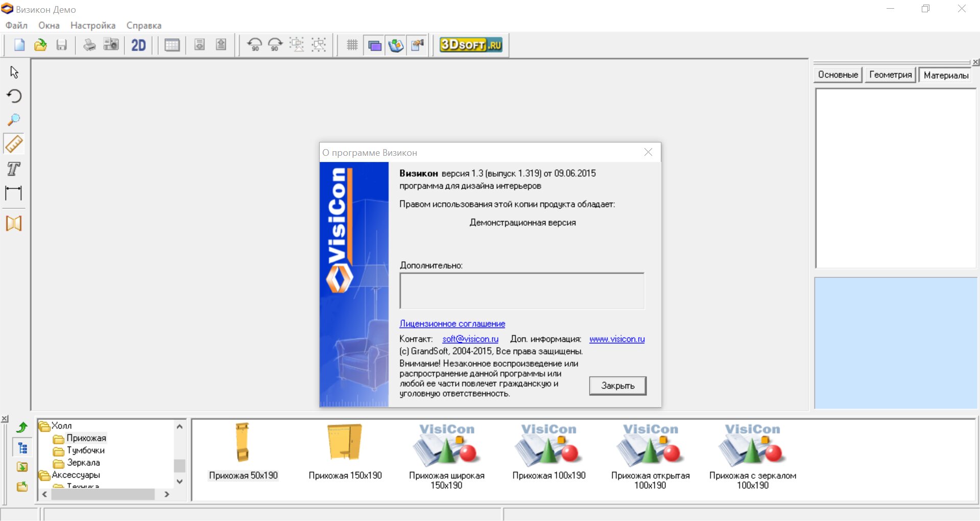Click the tree scrollbar up arrow
Viewport: 980px width, 521px height.
pos(179,427)
